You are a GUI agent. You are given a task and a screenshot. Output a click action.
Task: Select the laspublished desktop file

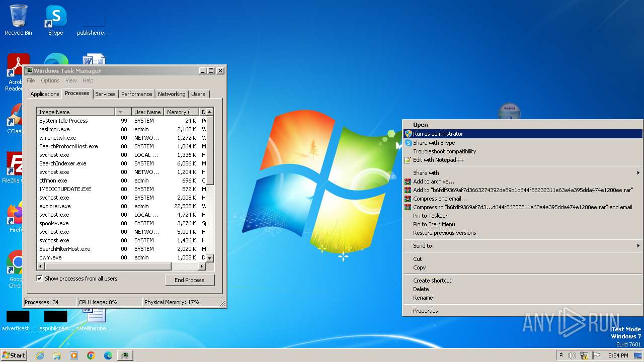[55, 320]
